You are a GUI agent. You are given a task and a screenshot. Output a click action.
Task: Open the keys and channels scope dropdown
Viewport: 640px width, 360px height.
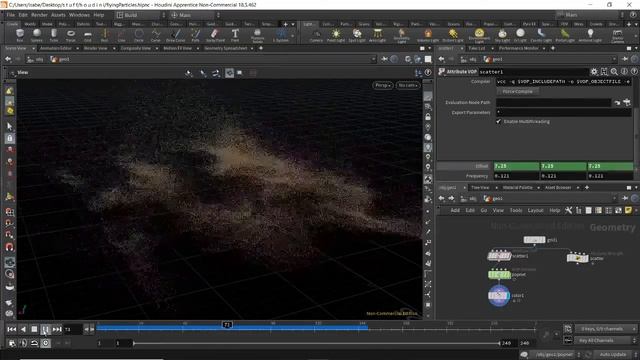tap(606, 329)
